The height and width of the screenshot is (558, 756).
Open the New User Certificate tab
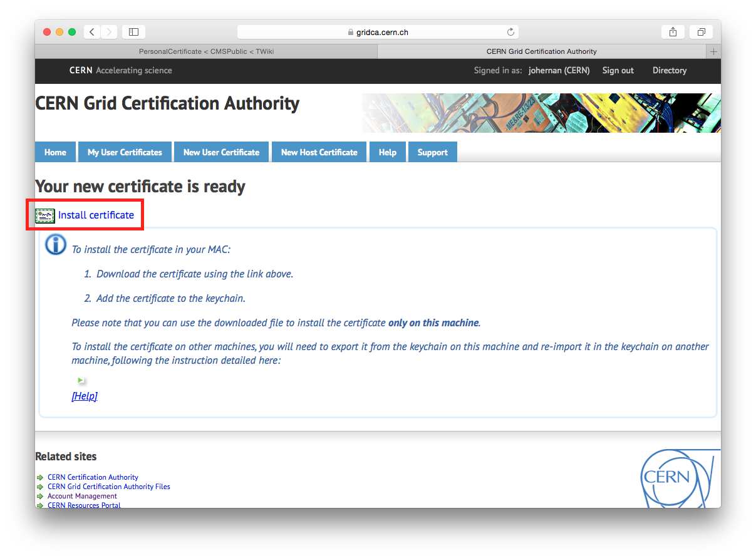[221, 152]
